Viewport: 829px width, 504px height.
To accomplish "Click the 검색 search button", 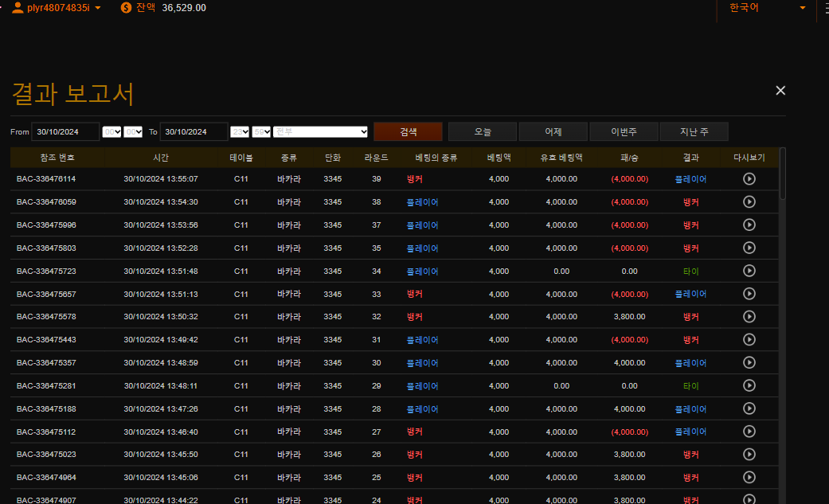I will [408, 131].
